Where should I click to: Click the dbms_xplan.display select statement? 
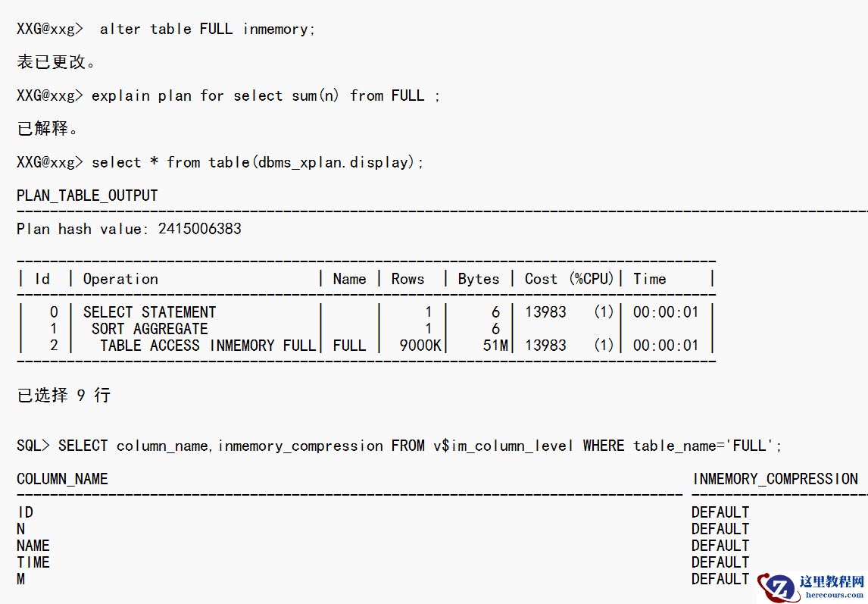tap(258, 162)
